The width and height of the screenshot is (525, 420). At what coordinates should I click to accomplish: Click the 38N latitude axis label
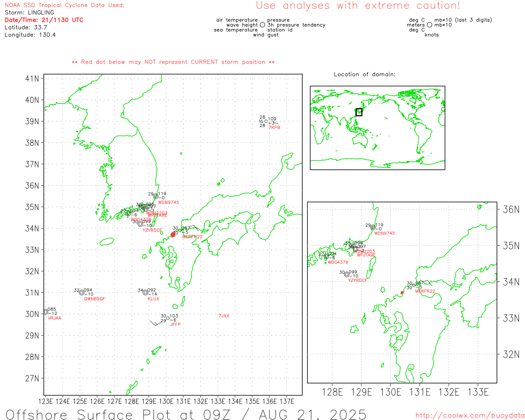pyautogui.click(x=32, y=143)
